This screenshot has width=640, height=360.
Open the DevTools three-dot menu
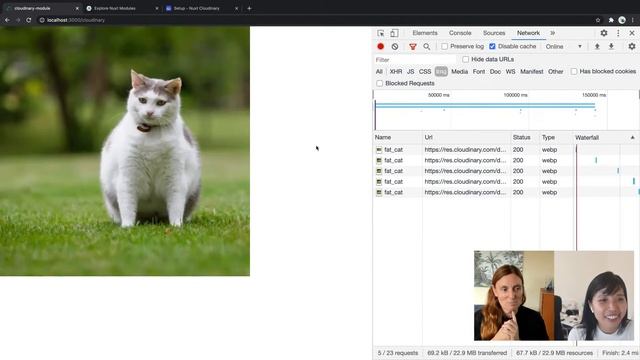coord(618,33)
